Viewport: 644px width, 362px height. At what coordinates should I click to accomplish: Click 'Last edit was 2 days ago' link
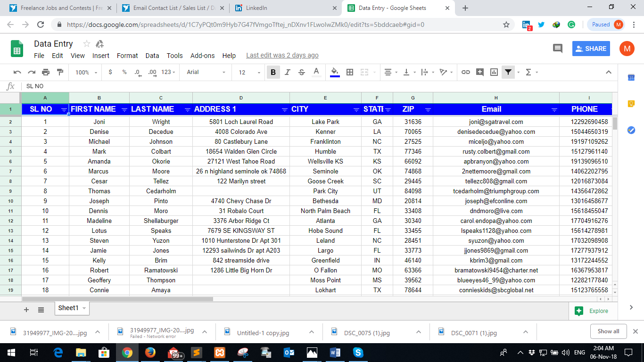tap(282, 55)
